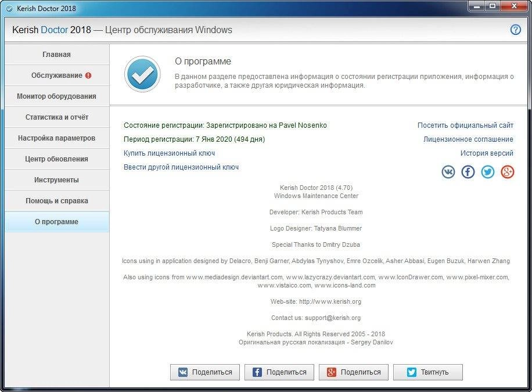Minimize the Kerish Doctor window
The image size is (532, 392).
click(x=477, y=6)
